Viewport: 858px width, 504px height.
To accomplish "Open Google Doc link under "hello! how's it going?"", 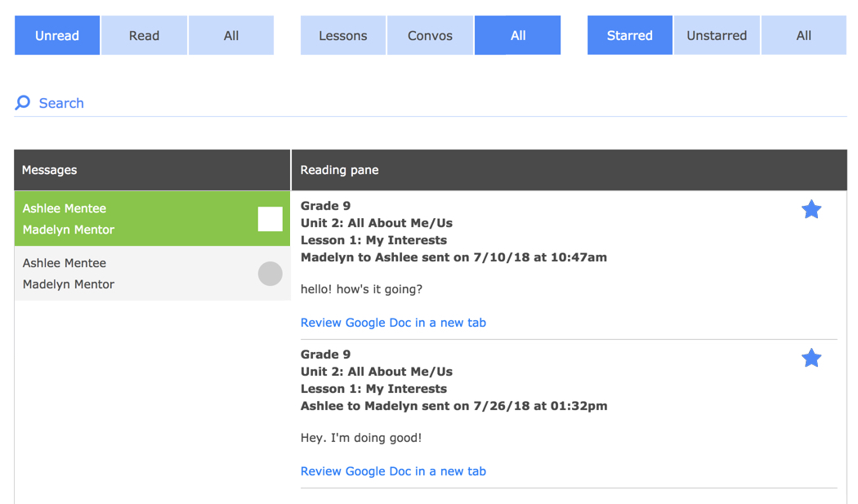I will click(393, 323).
